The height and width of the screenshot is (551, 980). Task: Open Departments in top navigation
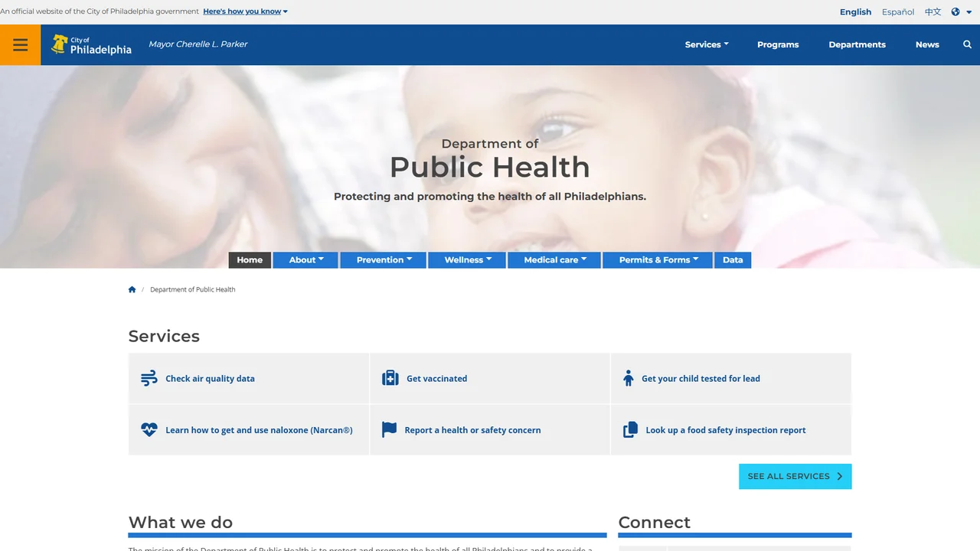point(857,44)
